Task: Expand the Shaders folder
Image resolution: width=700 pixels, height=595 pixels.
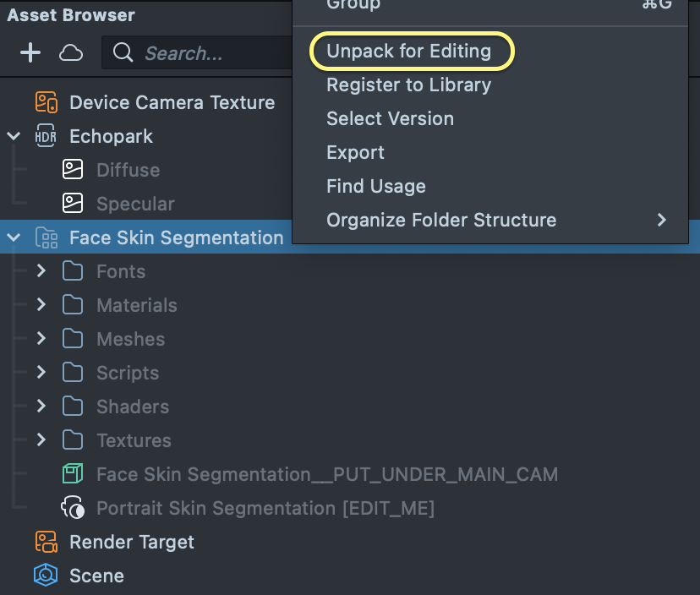Action: pos(41,407)
